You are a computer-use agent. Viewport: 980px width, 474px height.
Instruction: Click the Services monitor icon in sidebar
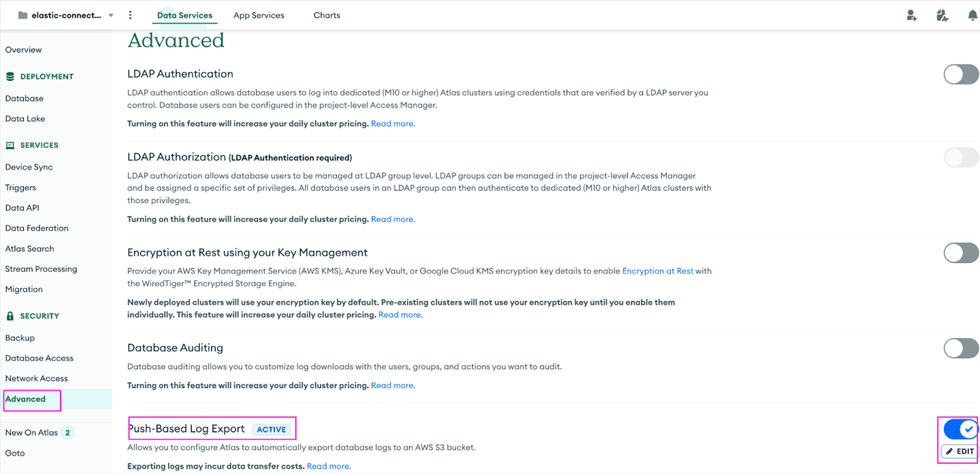click(10, 145)
